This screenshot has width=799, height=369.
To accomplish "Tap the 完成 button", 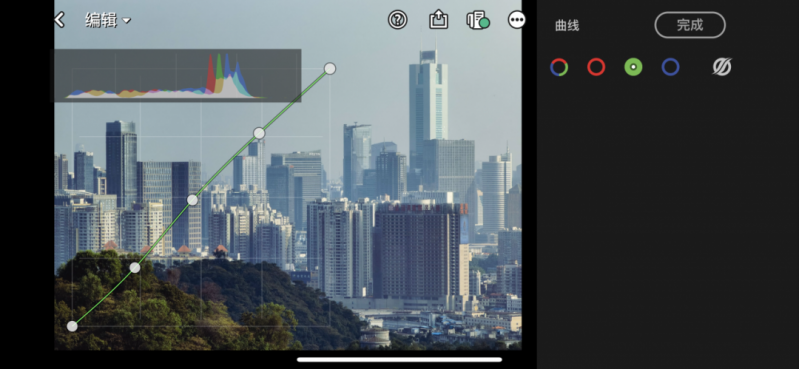I will 690,25.
